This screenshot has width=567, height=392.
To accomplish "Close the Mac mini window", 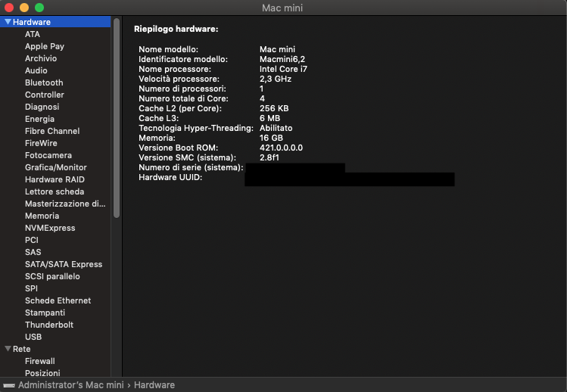I will (x=9, y=8).
